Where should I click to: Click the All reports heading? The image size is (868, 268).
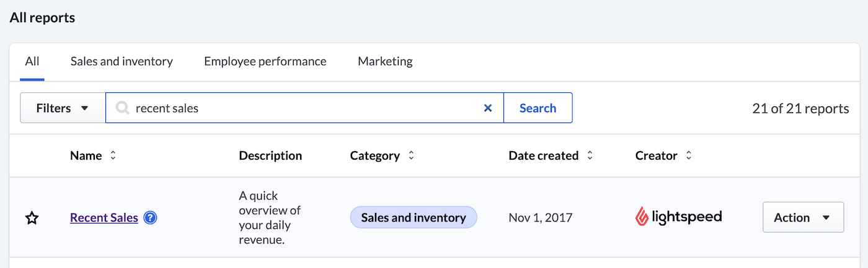click(x=42, y=18)
